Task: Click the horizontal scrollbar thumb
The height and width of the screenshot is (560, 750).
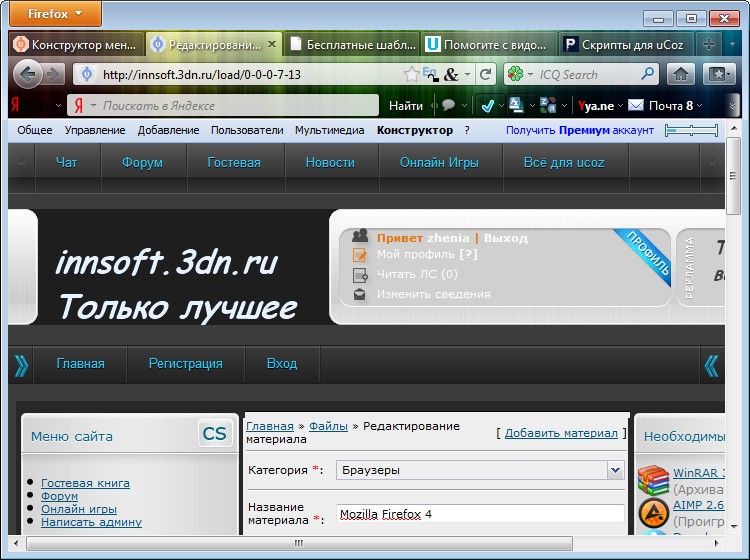Action: point(299,543)
